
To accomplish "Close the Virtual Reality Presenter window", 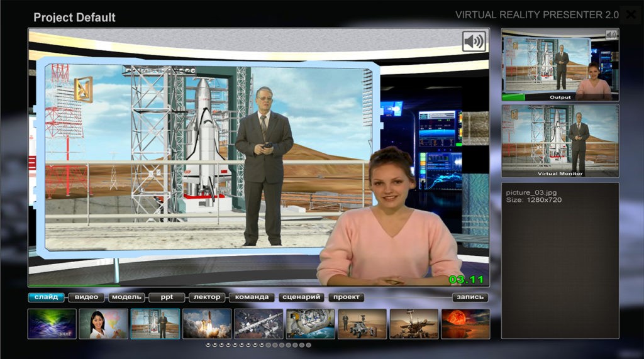I will click(x=631, y=15).
